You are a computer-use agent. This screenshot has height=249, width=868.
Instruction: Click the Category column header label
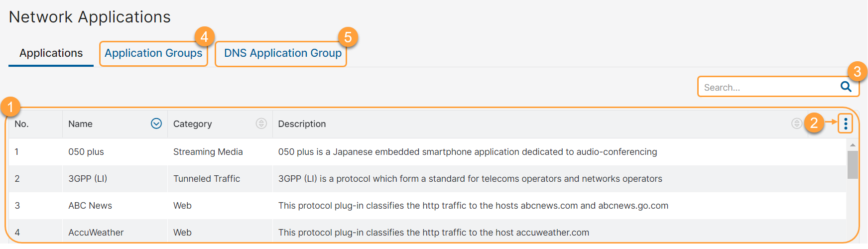click(x=192, y=124)
